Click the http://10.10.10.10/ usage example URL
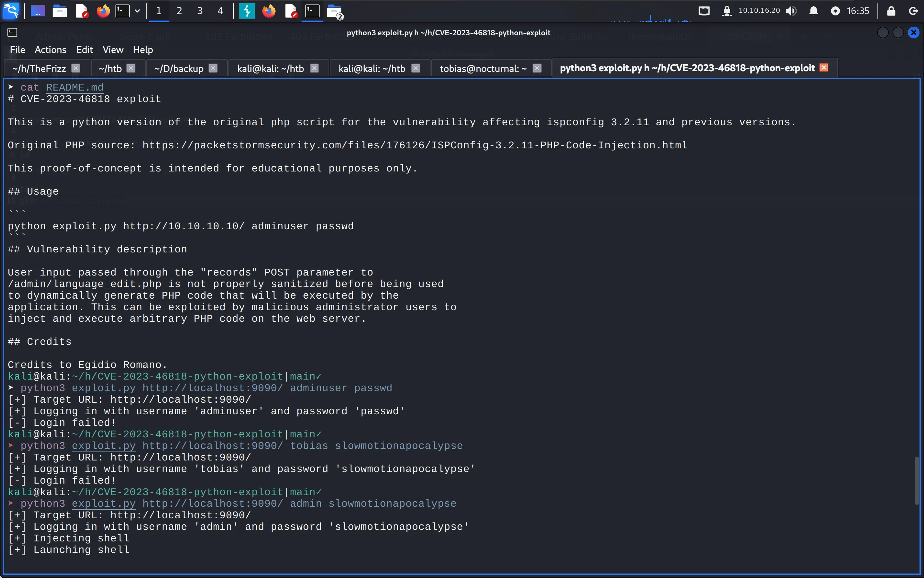This screenshot has width=924, height=578. (x=184, y=226)
